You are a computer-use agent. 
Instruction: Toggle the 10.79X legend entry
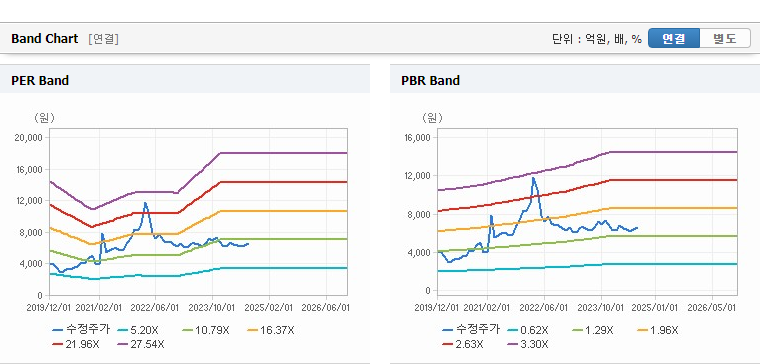(x=205, y=331)
